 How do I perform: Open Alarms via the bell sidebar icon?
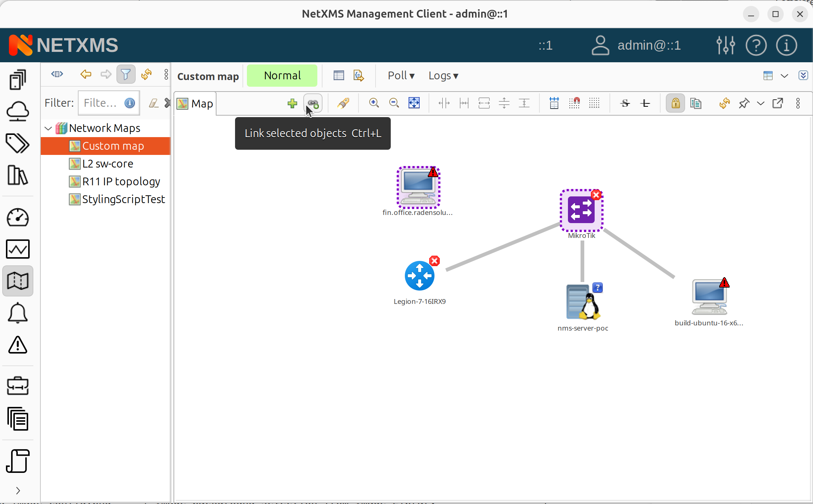[x=17, y=313]
